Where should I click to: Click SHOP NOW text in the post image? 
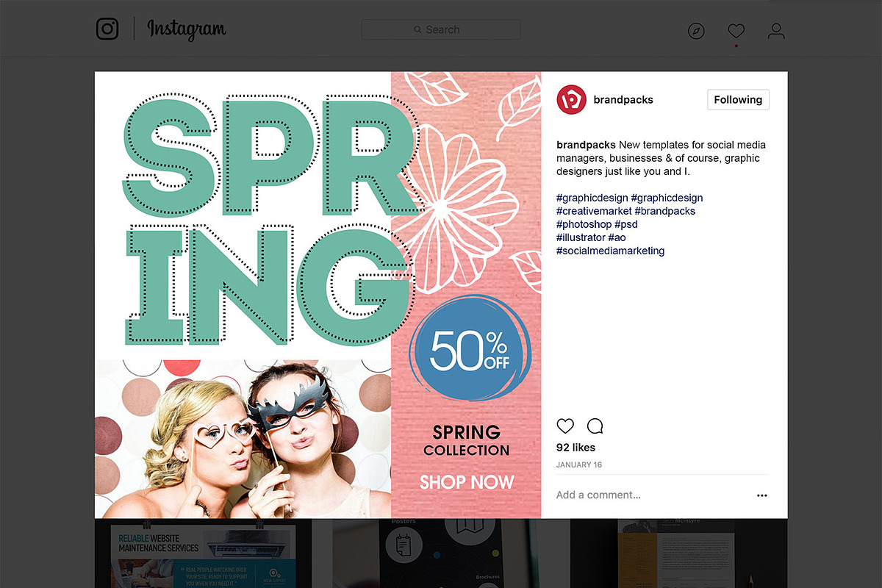(467, 482)
